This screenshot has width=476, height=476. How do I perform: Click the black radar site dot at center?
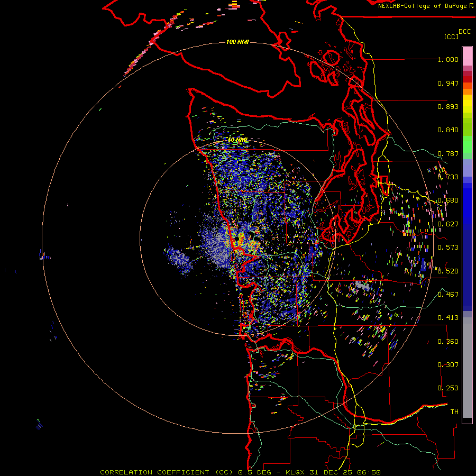(237, 239)
